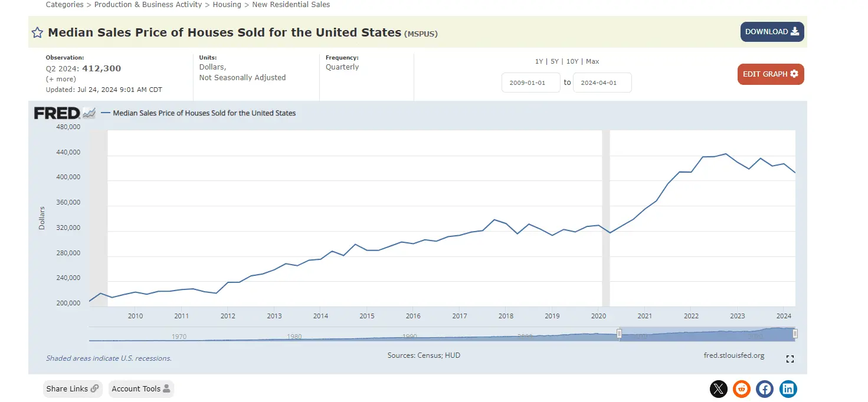Share on LinkedIn icon

coord(788,389)
